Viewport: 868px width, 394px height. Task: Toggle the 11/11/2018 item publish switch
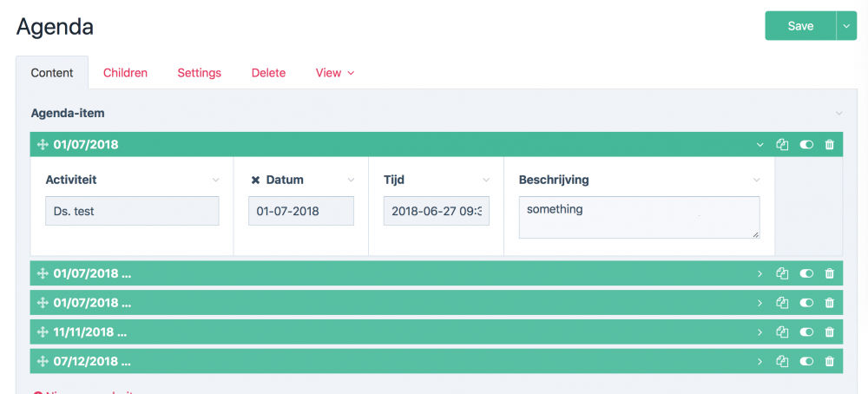pyautogui.click(x=806, y=332)
